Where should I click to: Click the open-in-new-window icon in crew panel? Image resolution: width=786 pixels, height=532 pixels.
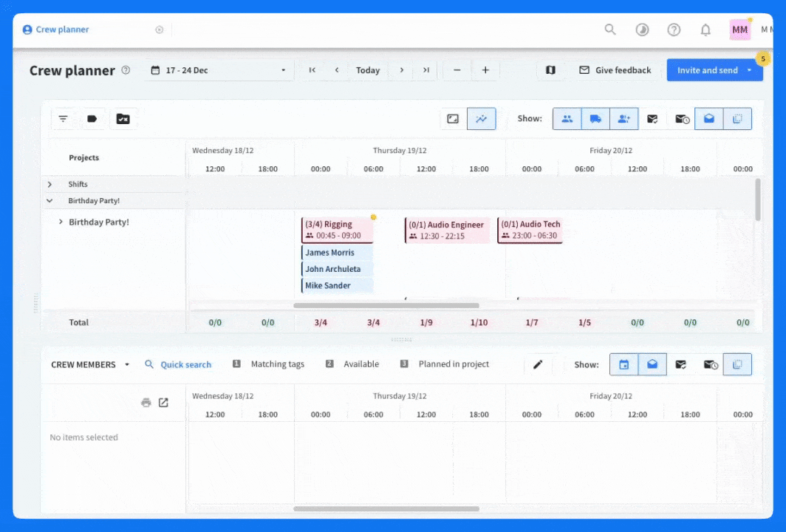click(163, 402)
